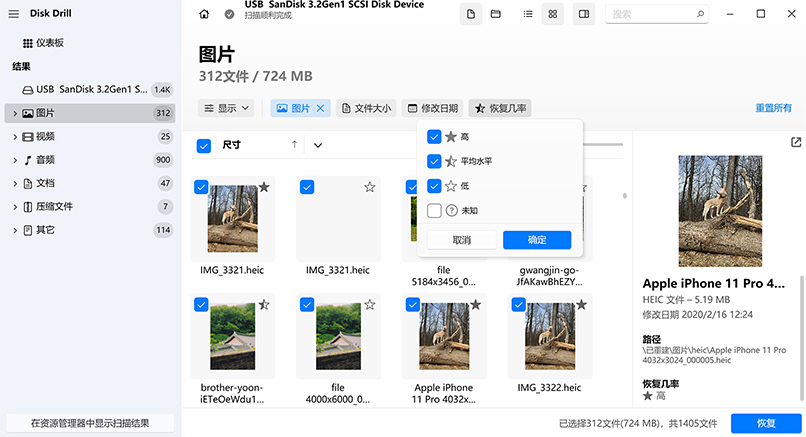This screenshot has width=806, height=437.
Task: Uncheck first IMG_3321.heic checkbox
Action: pyautogui.click(x=202, y=188)
